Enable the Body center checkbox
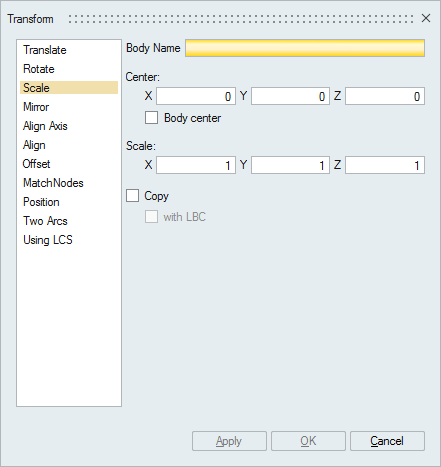 (151, 118)
